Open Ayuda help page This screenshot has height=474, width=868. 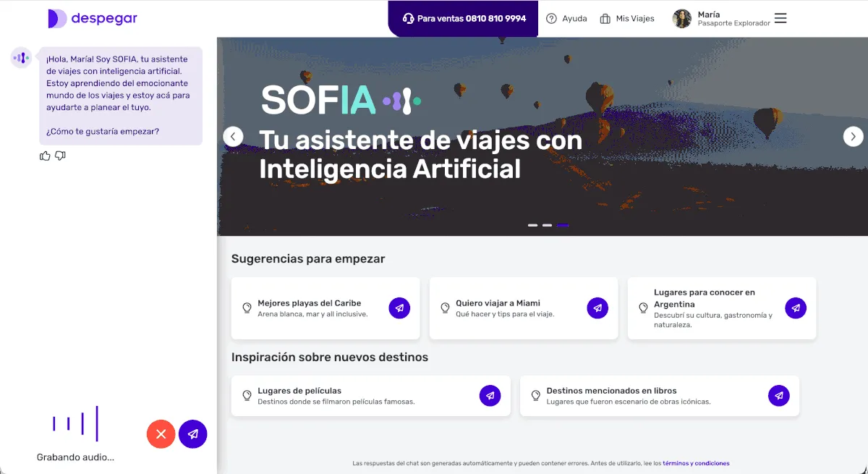(566, 19)
